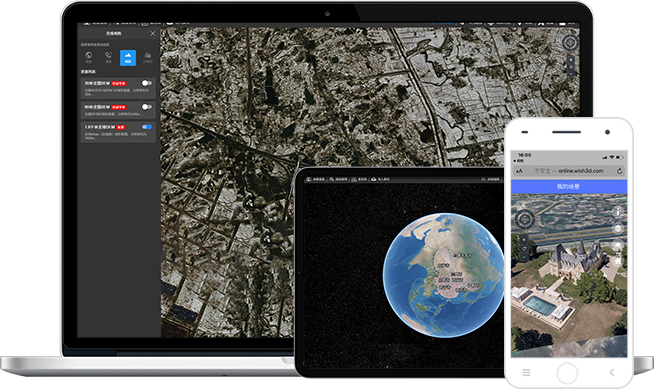This screenshot has height=389, width=654.
Task: Tap the AA text size control in the phone browser
Action: pos(519,171)
